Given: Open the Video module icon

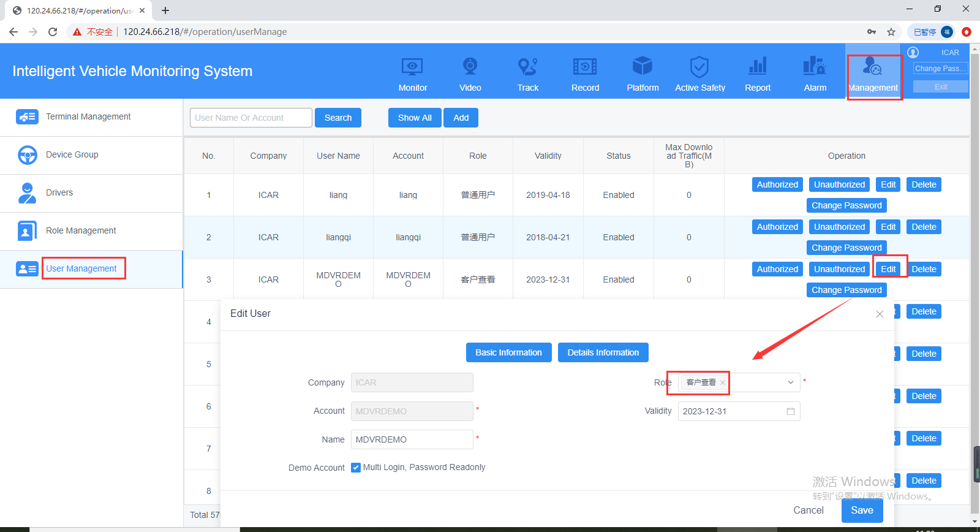Looking at the screenshot, I should [470, 66].
